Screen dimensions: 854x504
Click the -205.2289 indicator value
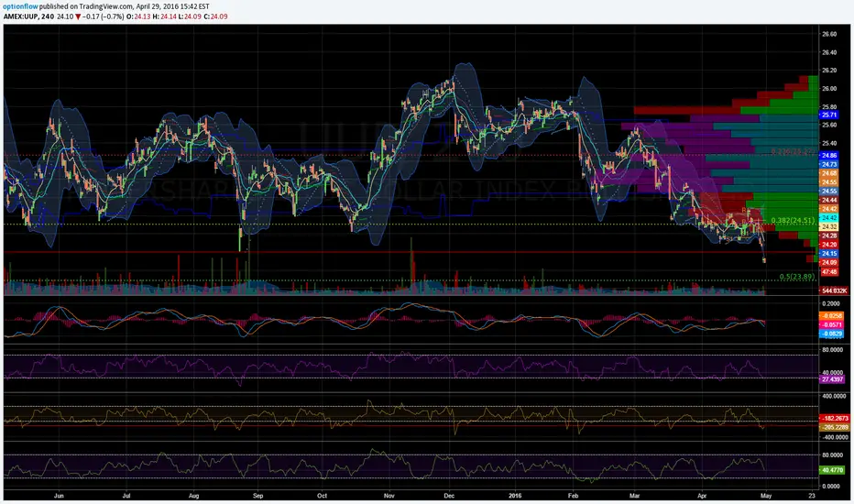click(835, 427)
